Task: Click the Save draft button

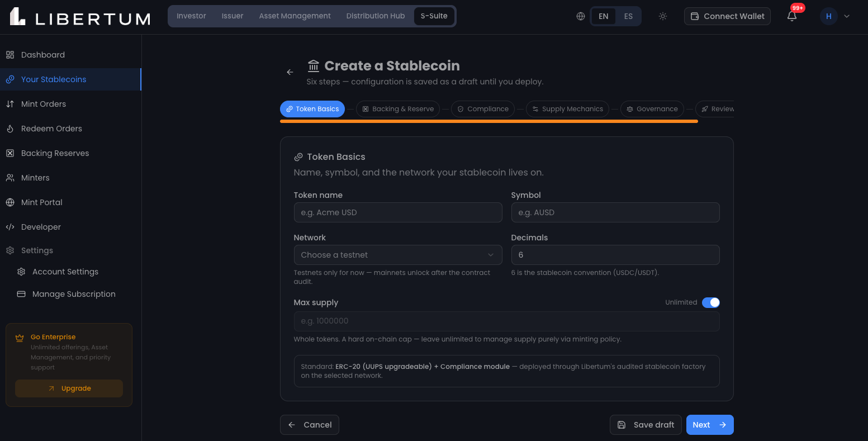Action: coord(646,425)
